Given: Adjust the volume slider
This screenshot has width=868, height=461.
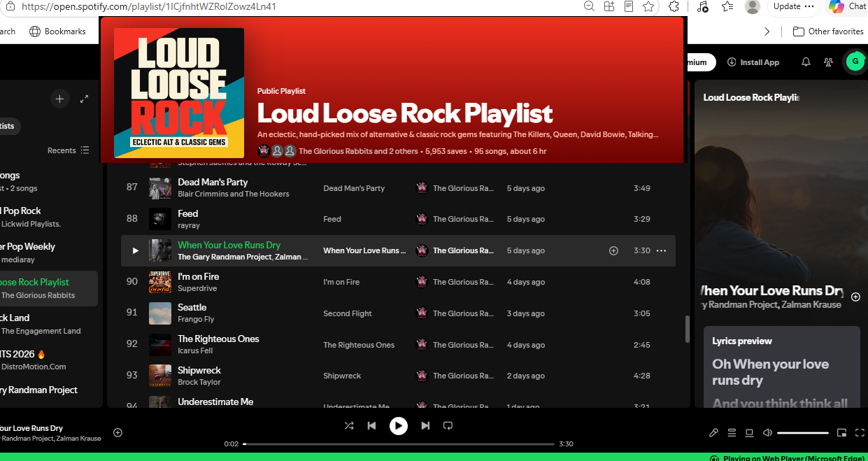Looking at the screenshot, I should point(802,433).
